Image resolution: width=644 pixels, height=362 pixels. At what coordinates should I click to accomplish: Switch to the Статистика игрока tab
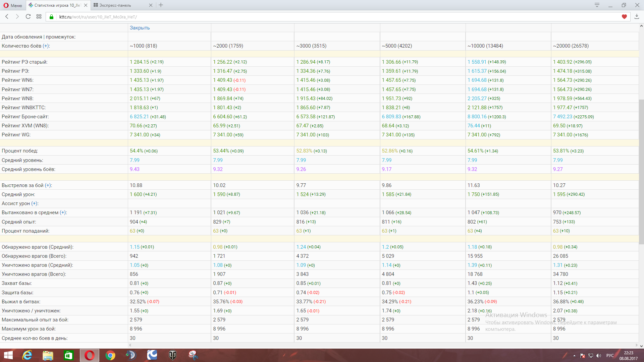click(58, 5)
